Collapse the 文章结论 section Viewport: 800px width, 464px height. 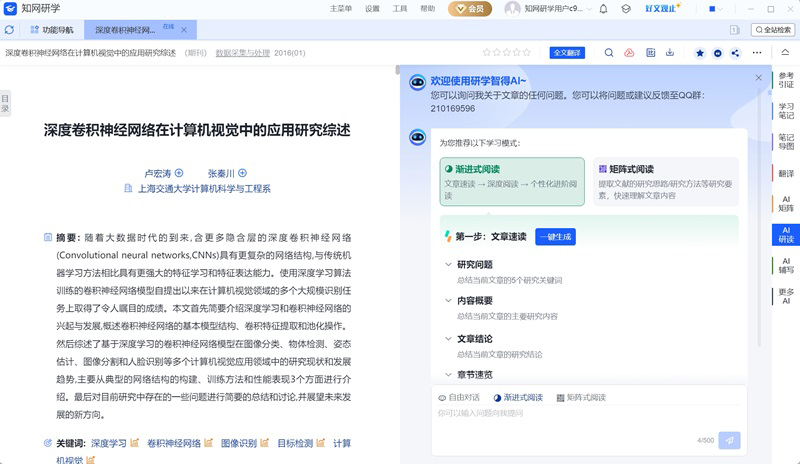(x=448, y=339)
